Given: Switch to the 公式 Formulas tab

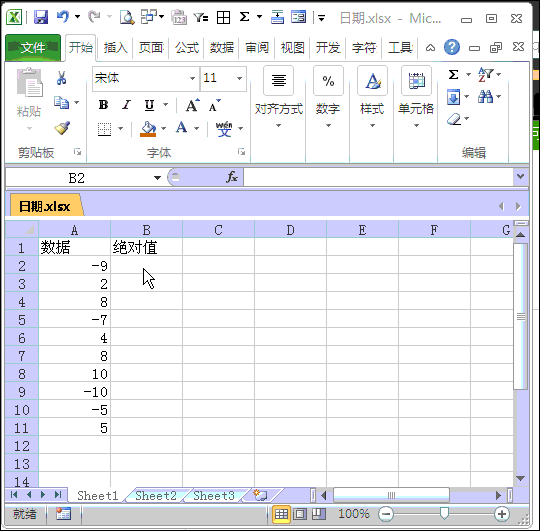Looking at the screenshot, I should [x=187, y=48].
